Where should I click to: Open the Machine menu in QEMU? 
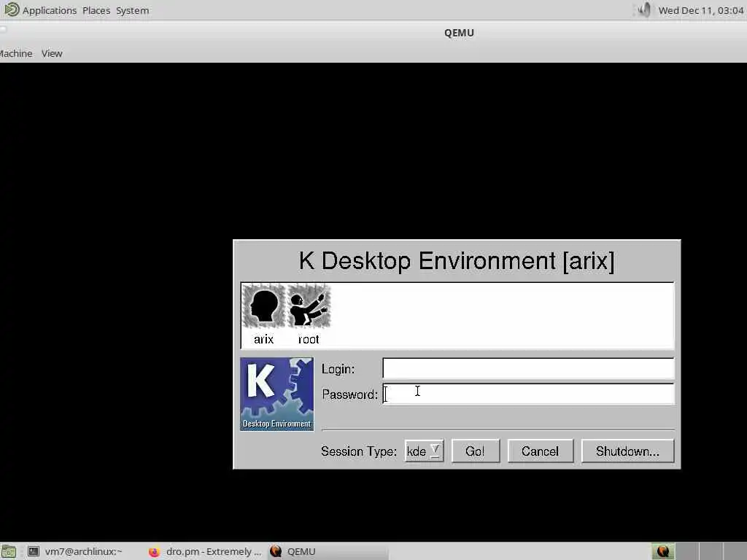pyautogui.click(x=16, y=53)
